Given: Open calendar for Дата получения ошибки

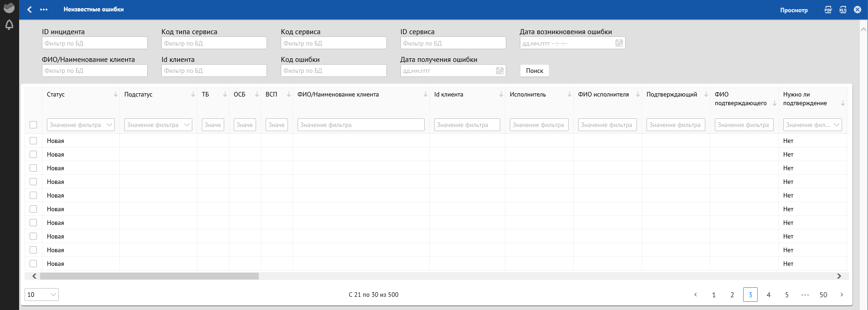Looking at the screenshot, I should pos(499,71).
